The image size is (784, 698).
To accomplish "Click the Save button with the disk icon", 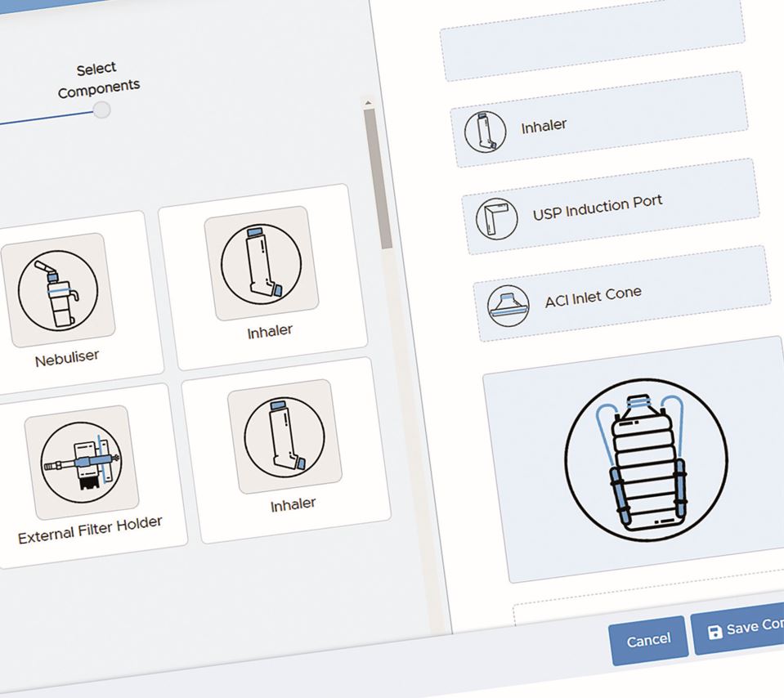I will [x=738, y=629].
